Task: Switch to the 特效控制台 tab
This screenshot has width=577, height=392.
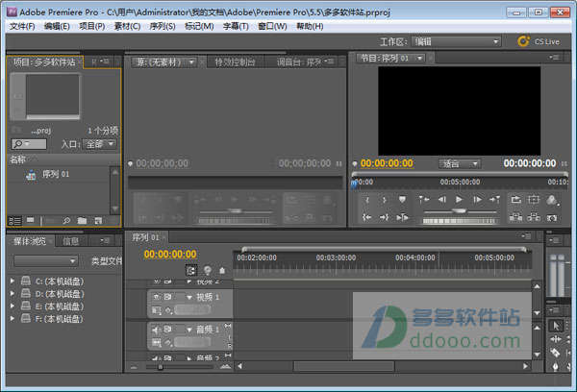Action: pyautogui.click(x=235, y=62)
